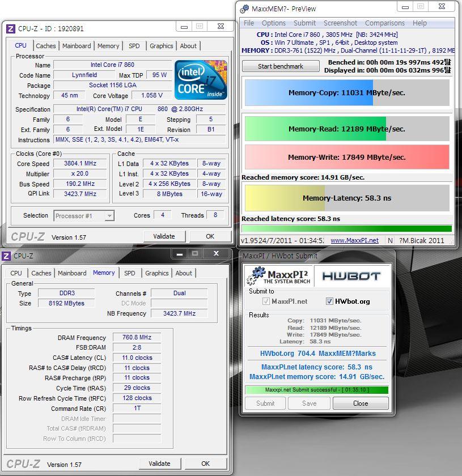Click the MaxxPI² system bench logo
The width and height of the screenshot is (462, 476).
click(x=278, y=275)
